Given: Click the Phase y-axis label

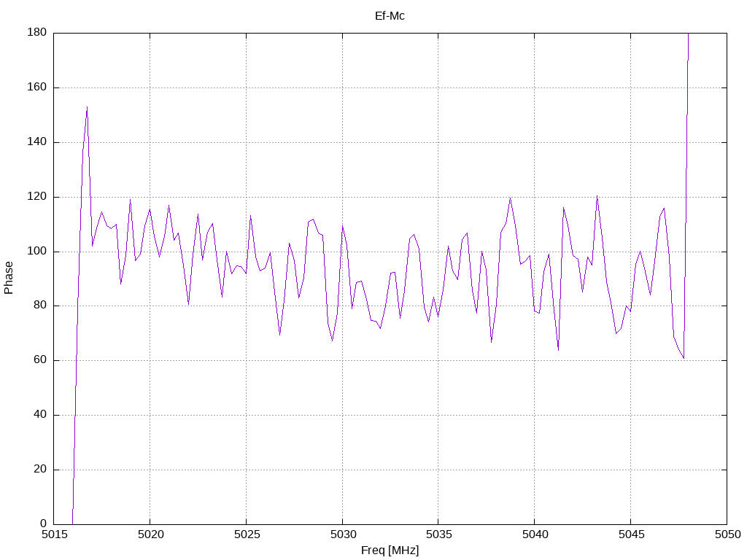Looking at the screenshot, I should coord(8,278).
